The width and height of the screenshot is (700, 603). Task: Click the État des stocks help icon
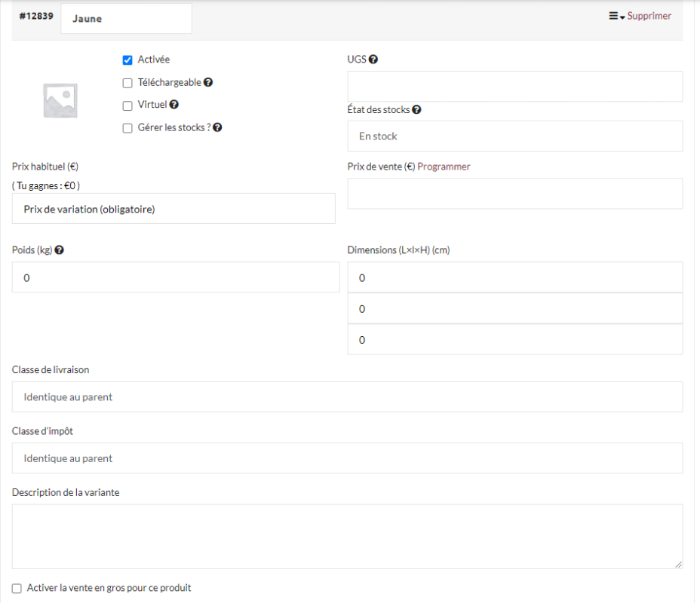(x=416, y=110)
